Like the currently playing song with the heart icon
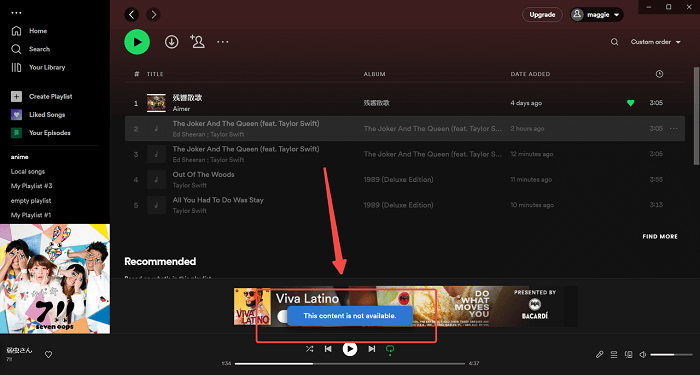The height and width of the screenshot is (375, 700). point(49,354)
